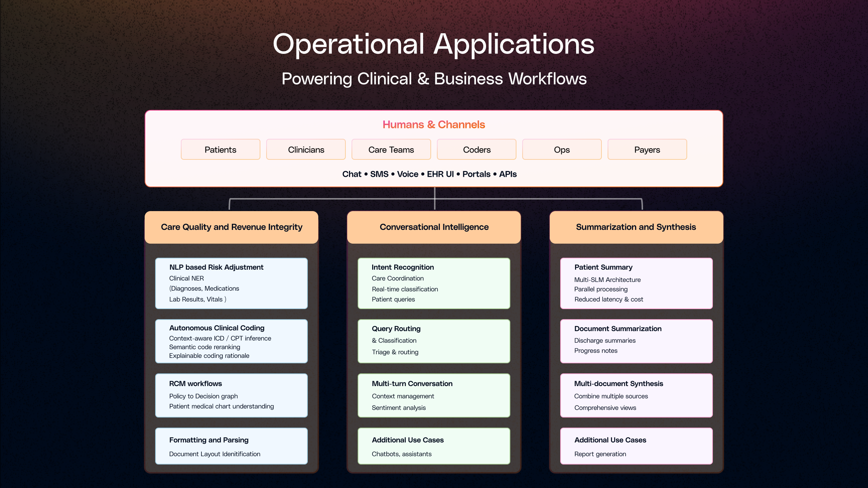Open Multi-turn Conversation card
The image size is (868, 488).
pos(434,395)
